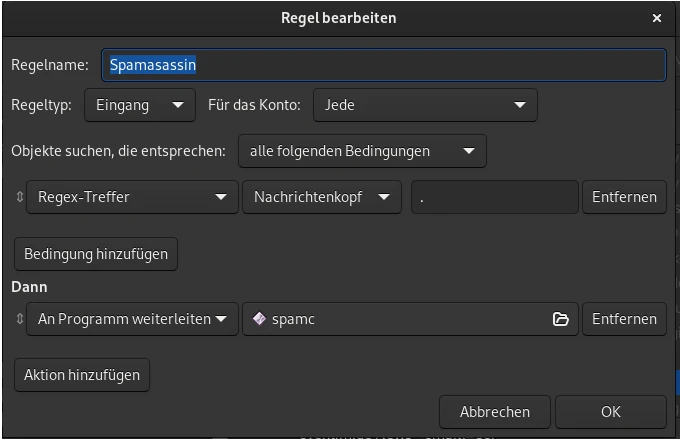
Task: Focus the regex pattern input field
Action: pos(494,197)
